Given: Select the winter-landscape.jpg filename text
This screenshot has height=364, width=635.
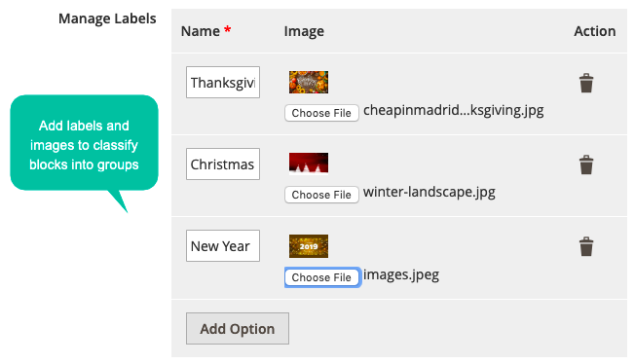Looking at the screenshot, I should tap(429, 192).
